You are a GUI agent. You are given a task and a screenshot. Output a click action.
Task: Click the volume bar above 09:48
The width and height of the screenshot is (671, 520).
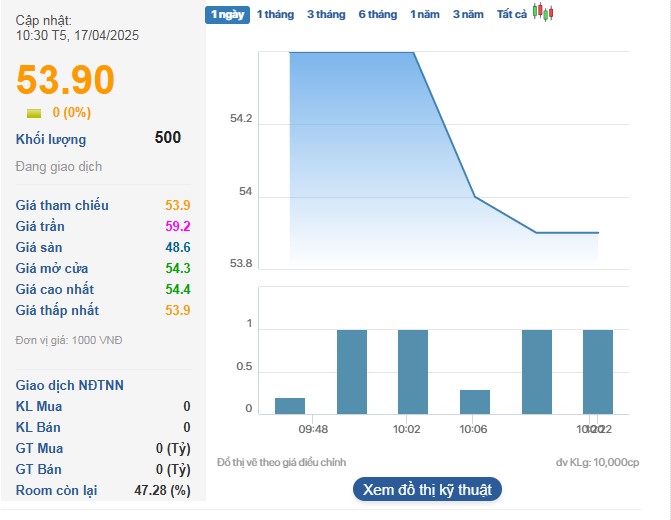click(x=352, y=371)
